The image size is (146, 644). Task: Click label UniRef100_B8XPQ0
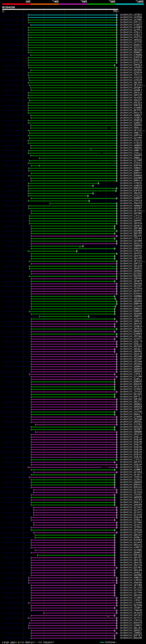click(x=131, y=276)
